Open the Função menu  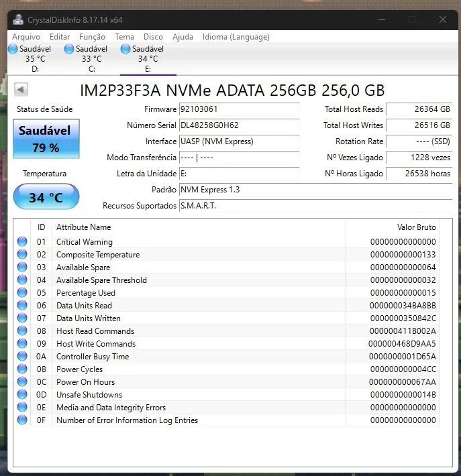click(92, 37)
